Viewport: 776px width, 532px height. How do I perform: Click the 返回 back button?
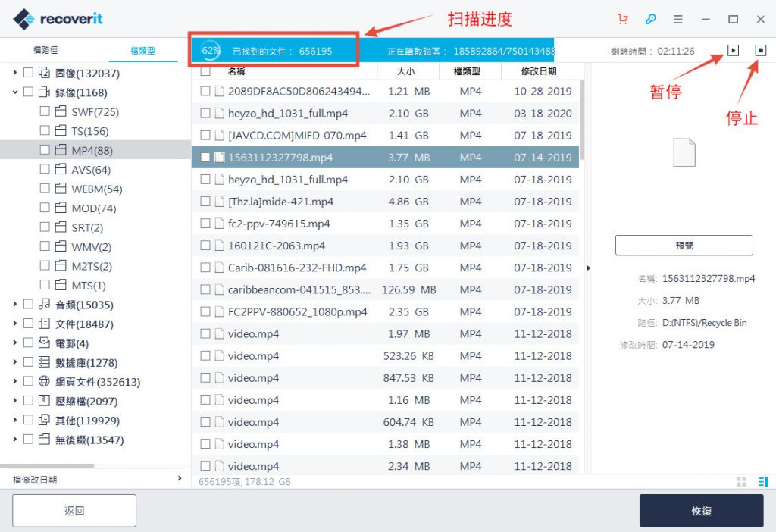[74, 511]
